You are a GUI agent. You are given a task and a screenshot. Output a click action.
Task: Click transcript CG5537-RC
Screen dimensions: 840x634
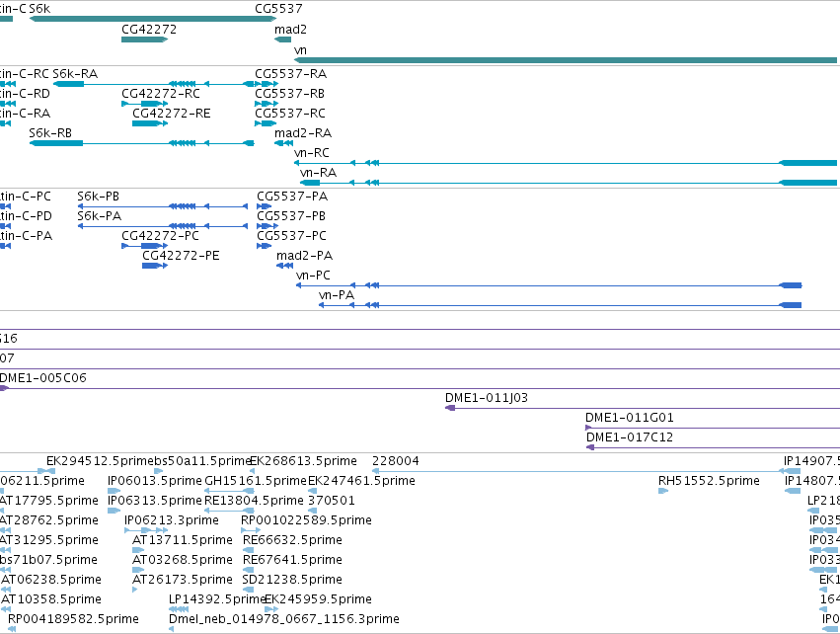pos(266,123)
